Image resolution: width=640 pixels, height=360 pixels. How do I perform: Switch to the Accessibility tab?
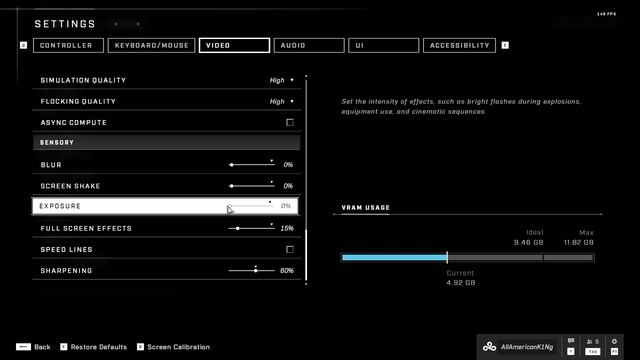(459, 45)
